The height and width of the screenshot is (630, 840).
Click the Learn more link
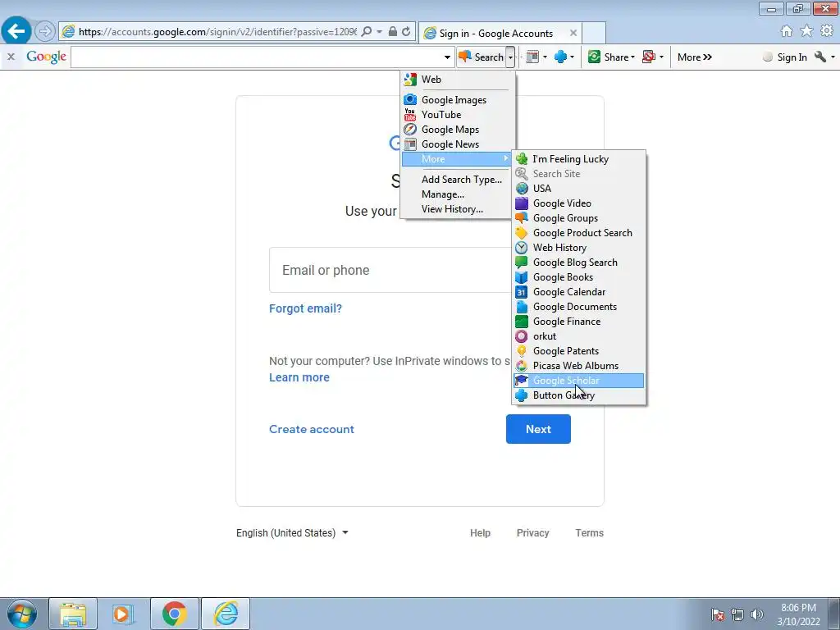pyautogui.click(x=299, y=377)
